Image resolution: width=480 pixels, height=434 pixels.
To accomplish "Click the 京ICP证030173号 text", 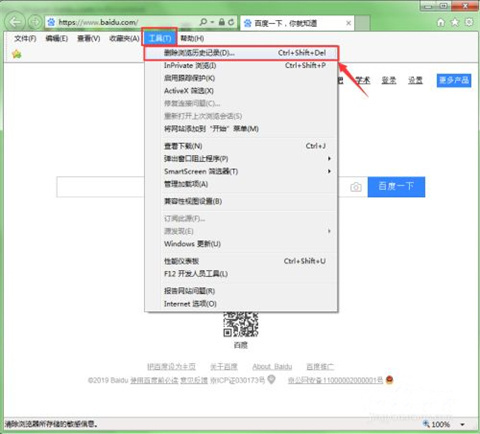I will pos(237,380).
